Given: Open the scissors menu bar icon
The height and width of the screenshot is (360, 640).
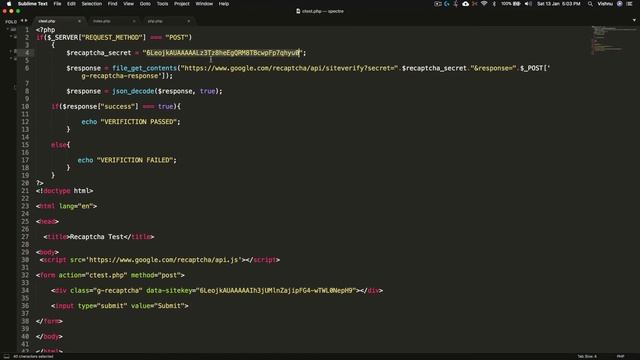Looking at the screenshot, I should 475,4.
